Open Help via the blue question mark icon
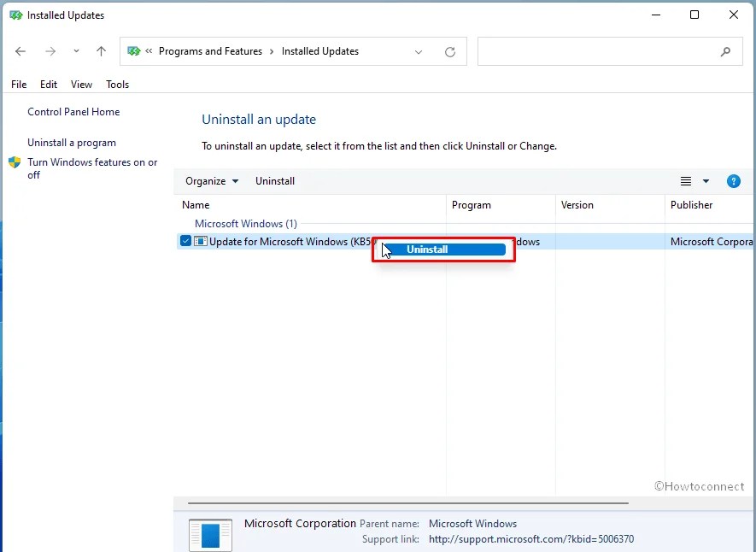The width and height of the screenshot is (756, 552). [734, 181]
